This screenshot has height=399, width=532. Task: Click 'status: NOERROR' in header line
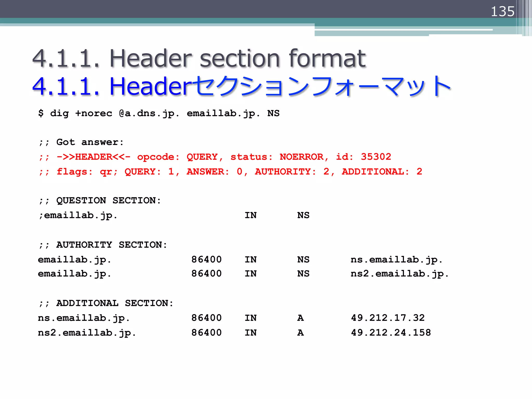(x=277, y=157)
